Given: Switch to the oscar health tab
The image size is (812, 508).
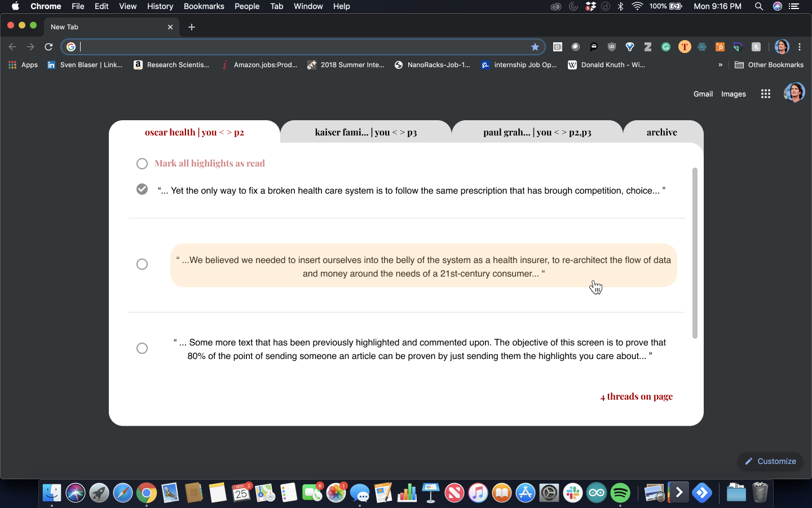Looking at the screenshot, I should (x=194, y=132).
